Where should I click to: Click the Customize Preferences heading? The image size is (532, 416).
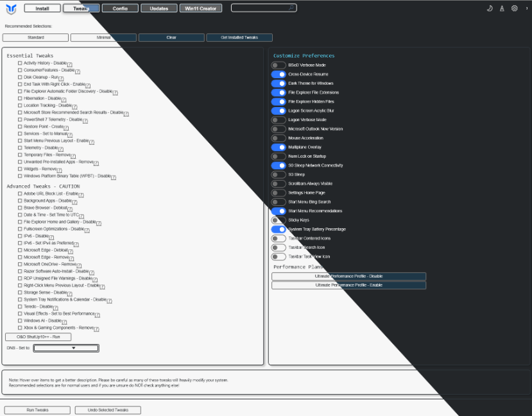(304, 56)
